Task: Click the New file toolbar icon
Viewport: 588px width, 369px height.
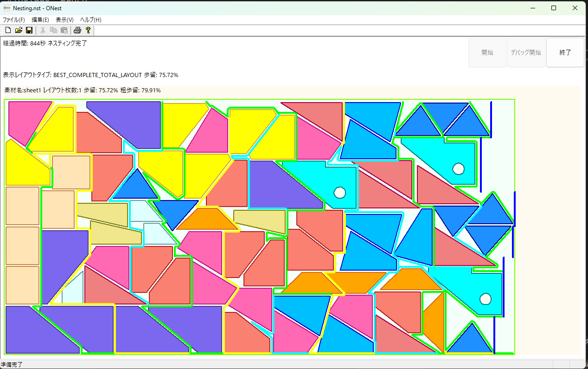Action: [x=8, y=31]
